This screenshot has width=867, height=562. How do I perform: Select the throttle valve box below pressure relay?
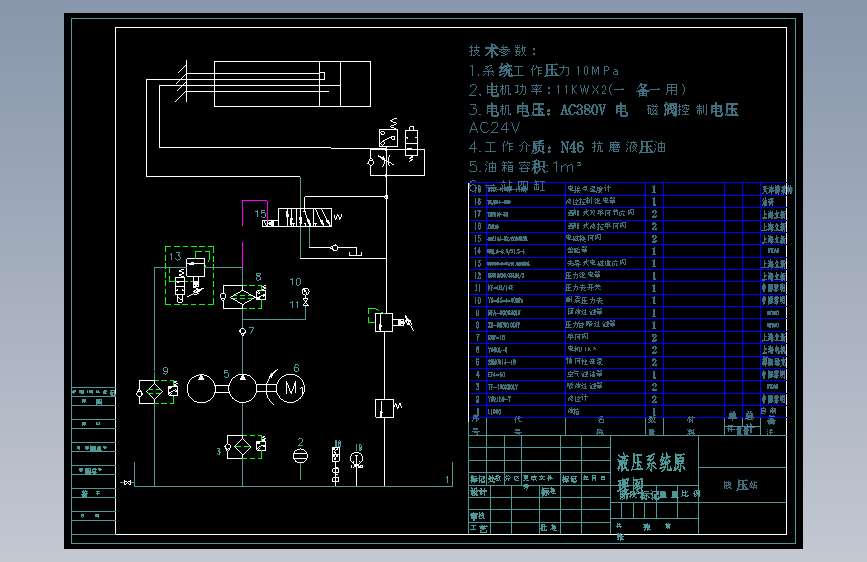click(397, 162)
